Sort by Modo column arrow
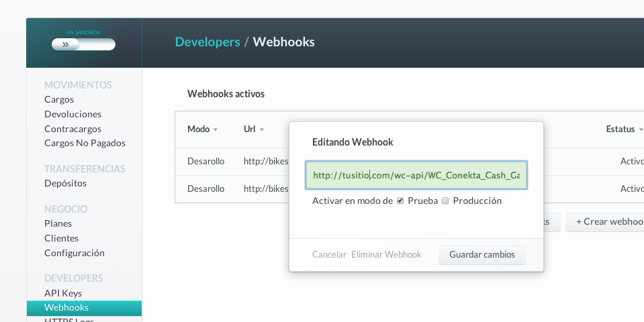The image size is (644, 322). tap(216, 129)
